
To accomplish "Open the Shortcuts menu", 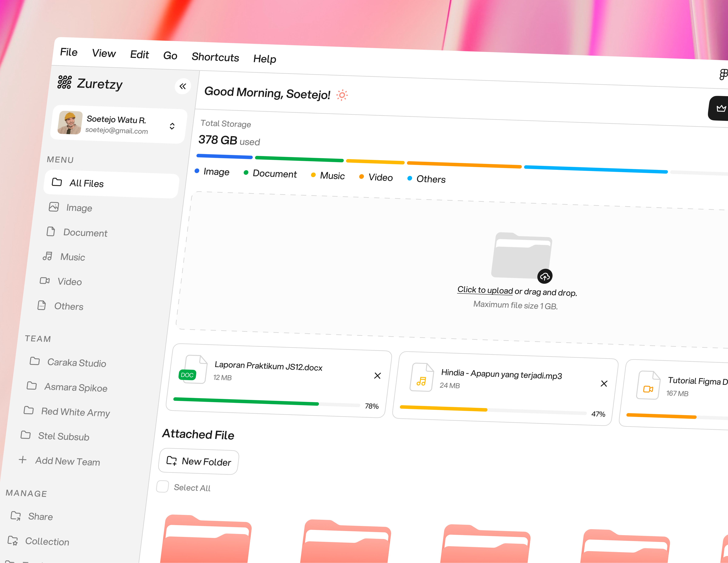I will click(215, 57).
